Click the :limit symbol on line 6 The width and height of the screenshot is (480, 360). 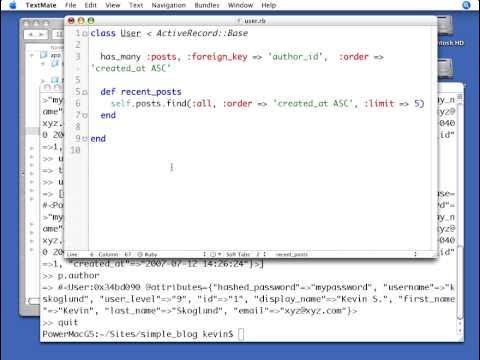click(x=379, y=104)
